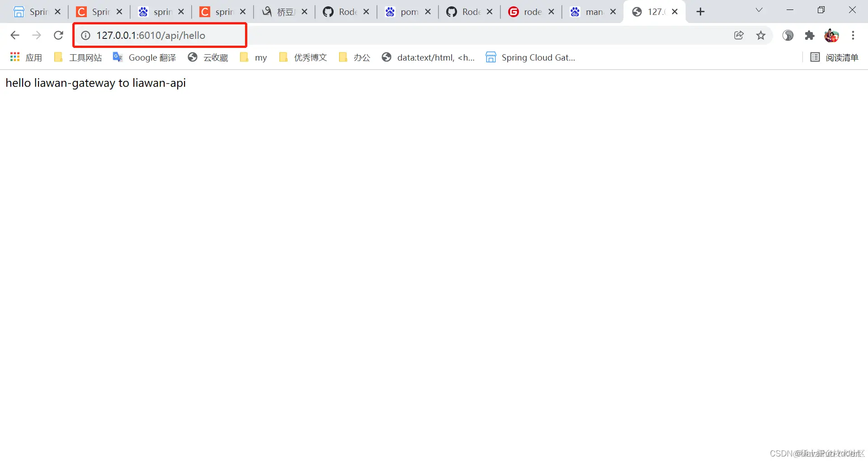Viewport: 868px width, 461px height.
Task: Open Chrome three-dot menu
Action: pyautogui.click(x=853, y=35)
